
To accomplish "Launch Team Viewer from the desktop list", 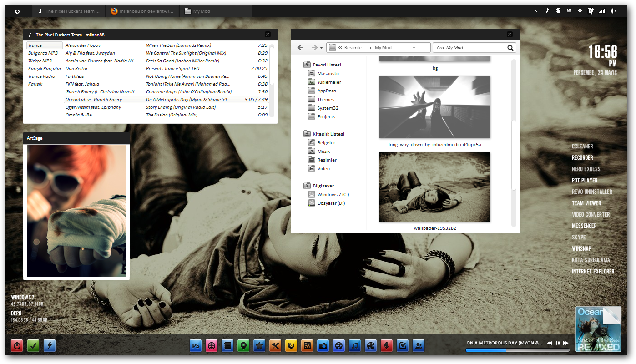I will [586, 203].
